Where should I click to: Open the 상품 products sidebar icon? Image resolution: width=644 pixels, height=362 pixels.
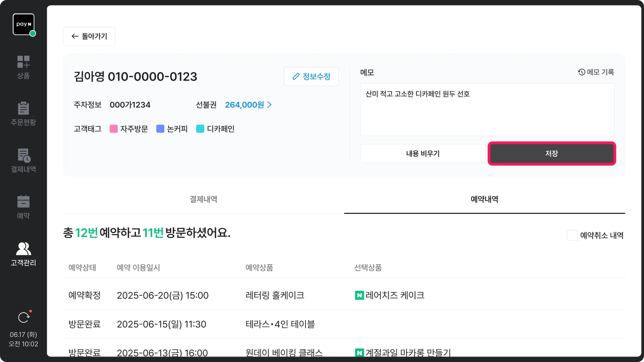23,62
